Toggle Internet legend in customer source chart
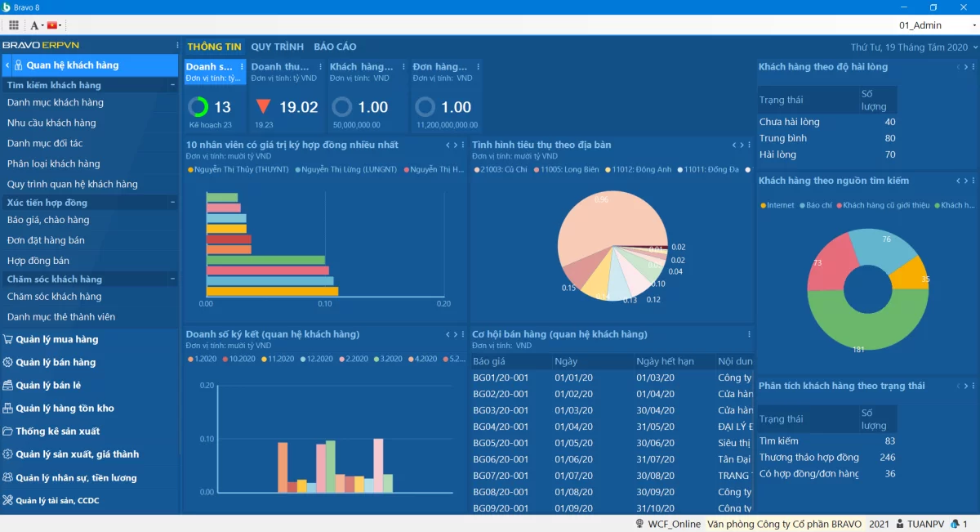Screen dimensions: 980x532 coord(779,205)
